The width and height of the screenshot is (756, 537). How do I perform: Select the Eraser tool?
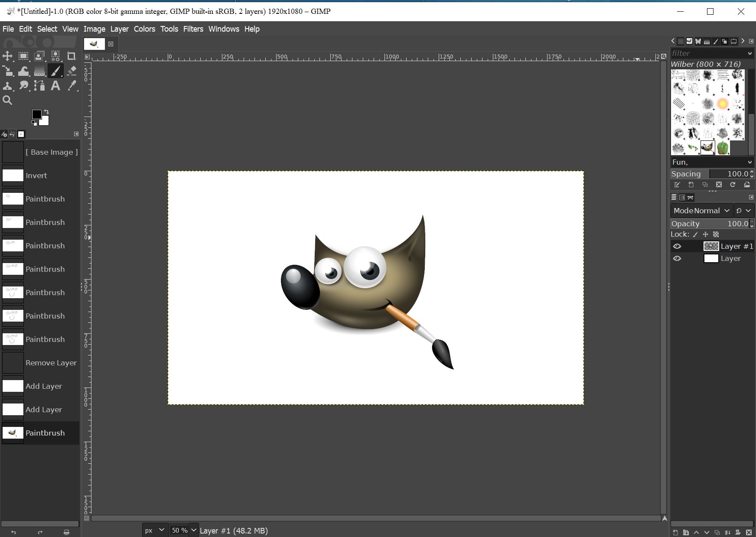tap(72, 71)
